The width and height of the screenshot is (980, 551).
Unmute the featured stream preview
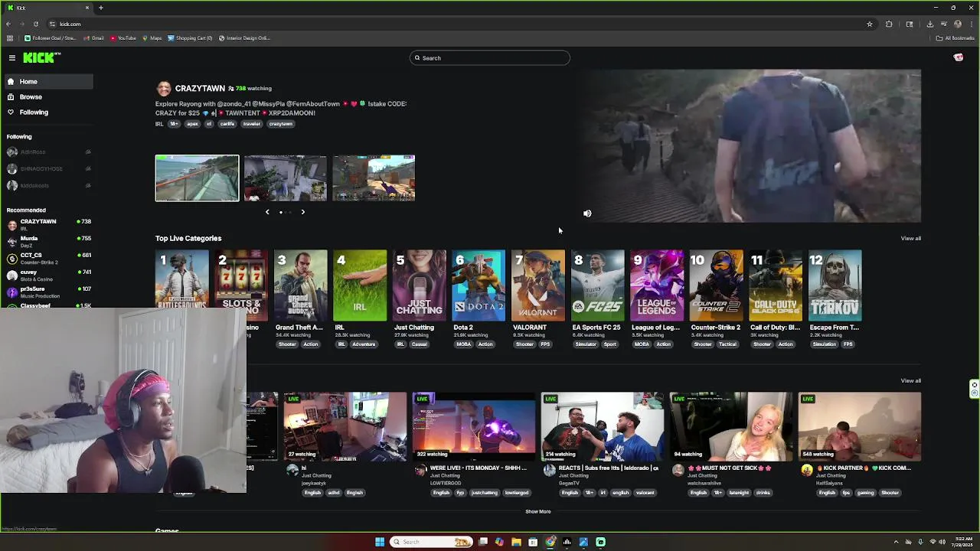587,214
